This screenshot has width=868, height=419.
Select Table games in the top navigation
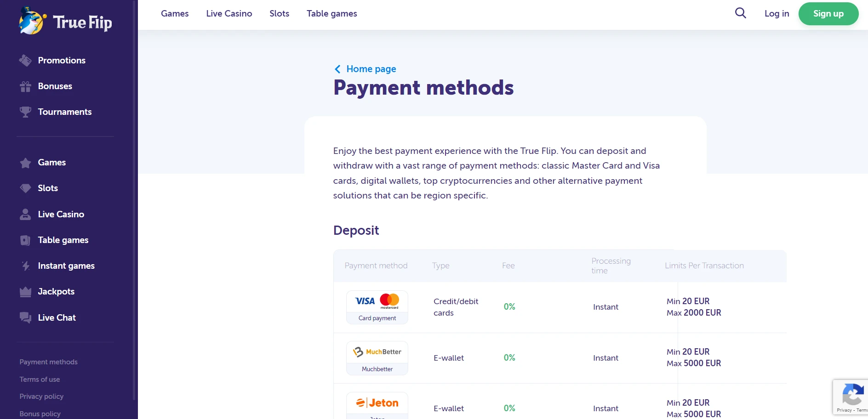pos(332,13)
